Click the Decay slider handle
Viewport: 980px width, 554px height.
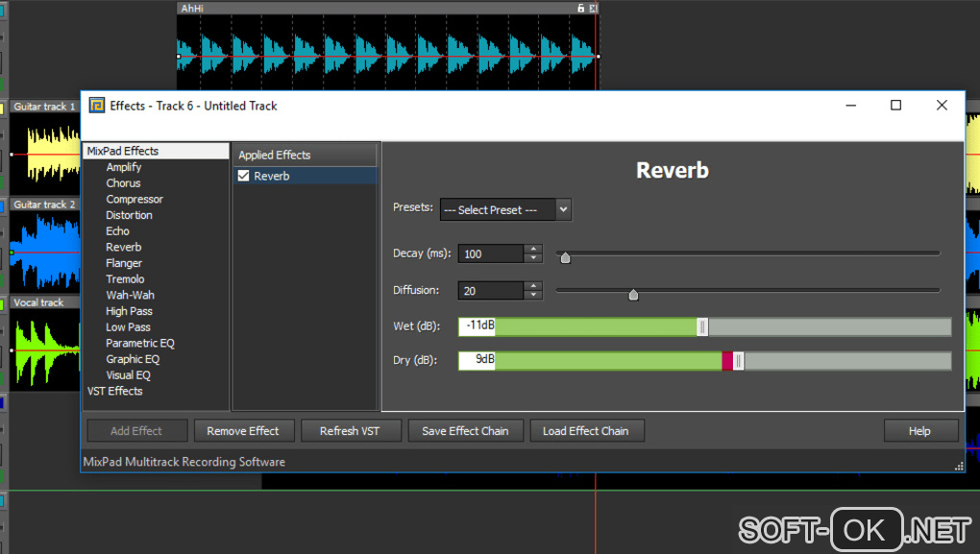pos(565,257)
